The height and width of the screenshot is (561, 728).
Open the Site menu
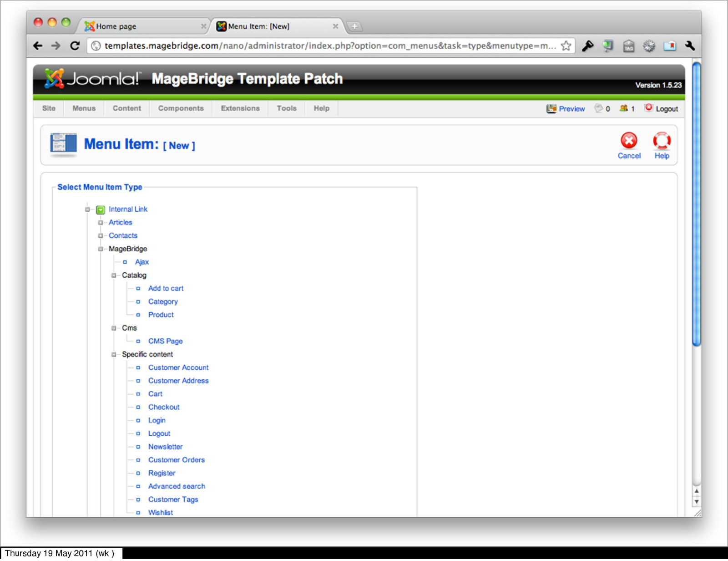pyautogui.click(x=49, y=108)
